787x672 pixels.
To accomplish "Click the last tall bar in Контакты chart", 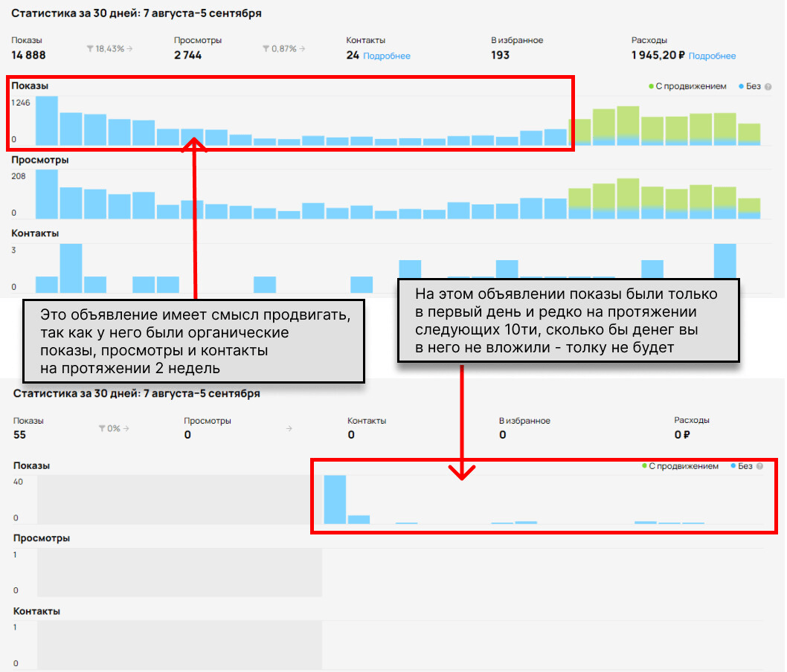I will (725, 261).
